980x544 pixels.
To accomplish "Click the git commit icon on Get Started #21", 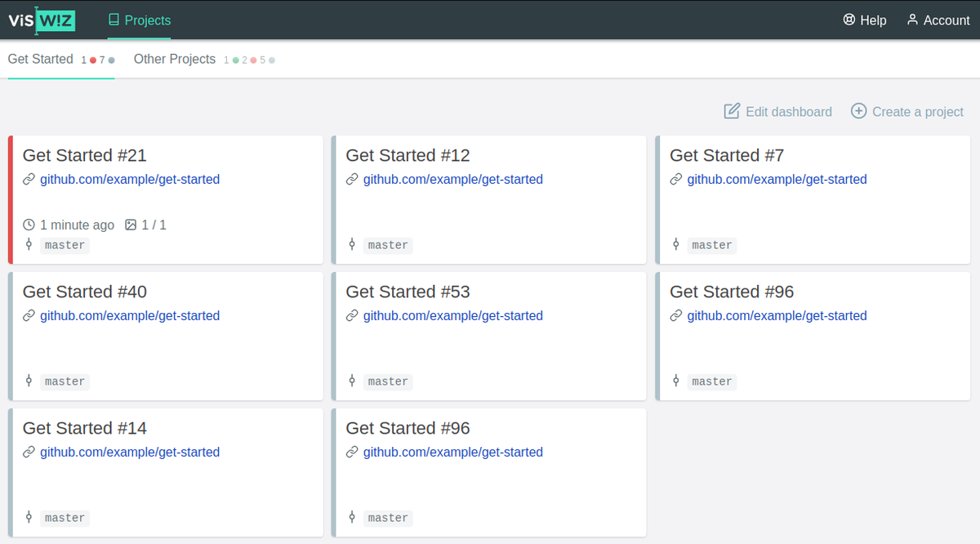I will pyautogui.click(x=29, y=244).
